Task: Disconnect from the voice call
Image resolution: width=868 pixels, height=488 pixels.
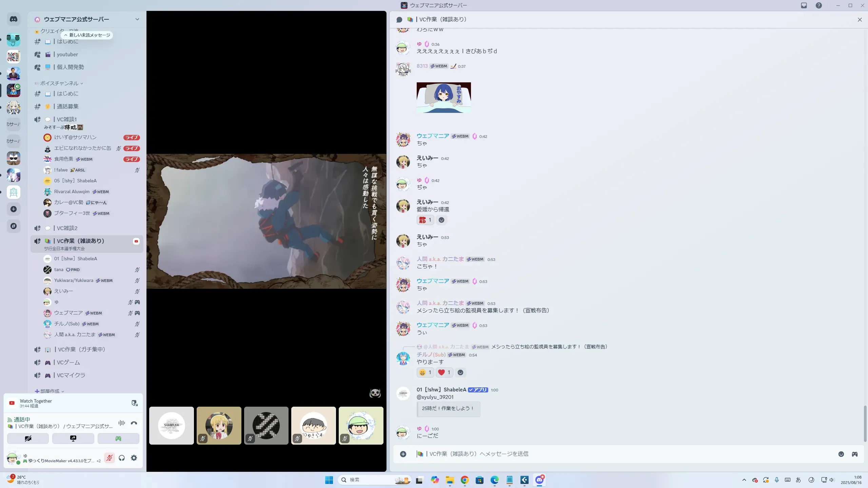Action: [134, 423]
